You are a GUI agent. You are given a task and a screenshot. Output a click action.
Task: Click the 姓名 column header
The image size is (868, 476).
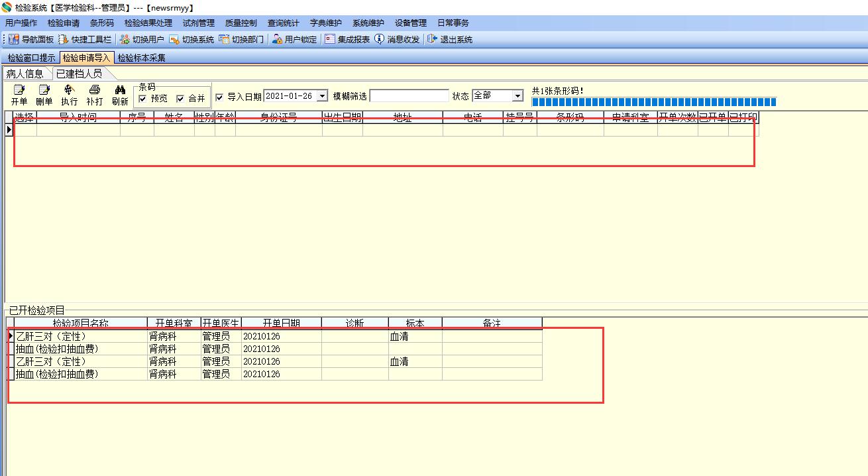[174, 118]
